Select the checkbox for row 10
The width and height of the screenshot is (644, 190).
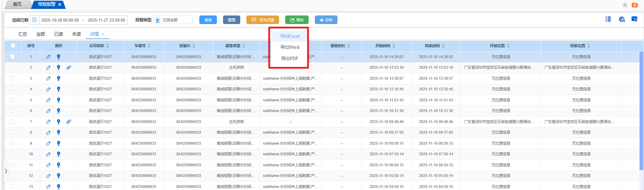point(13,154)
